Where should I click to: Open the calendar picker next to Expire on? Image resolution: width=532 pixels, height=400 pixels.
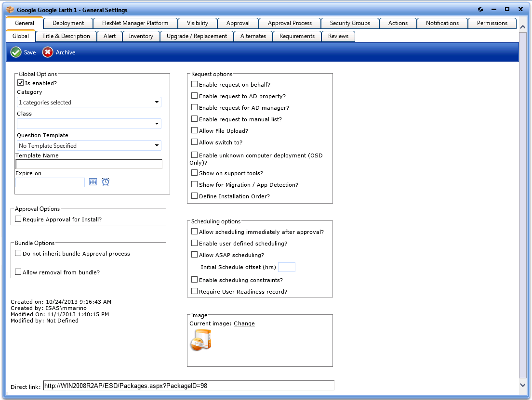pyautogui.click(x=93, y=181)
